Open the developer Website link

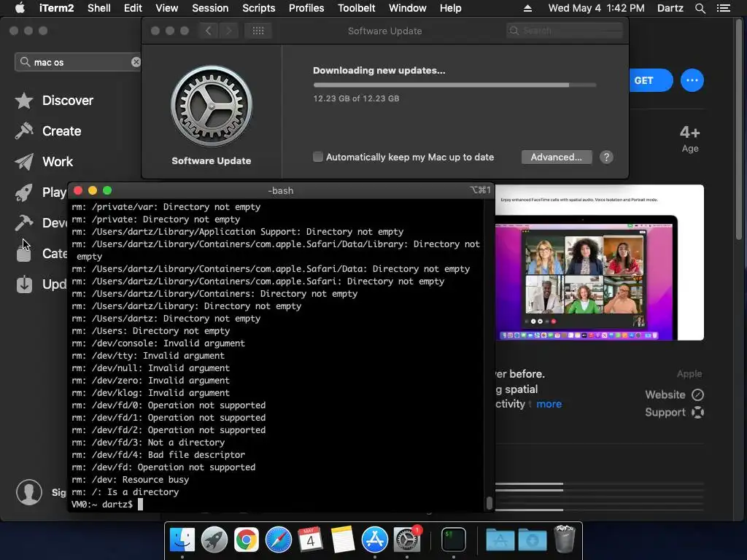[674, 394]
